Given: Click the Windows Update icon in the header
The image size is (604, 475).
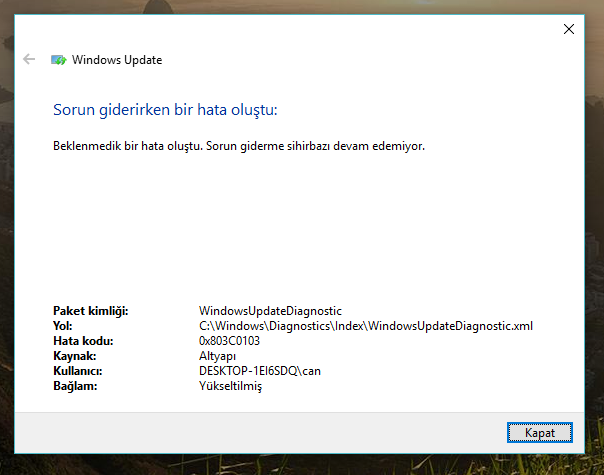Looking at the screenshot, I should (59, 60).
